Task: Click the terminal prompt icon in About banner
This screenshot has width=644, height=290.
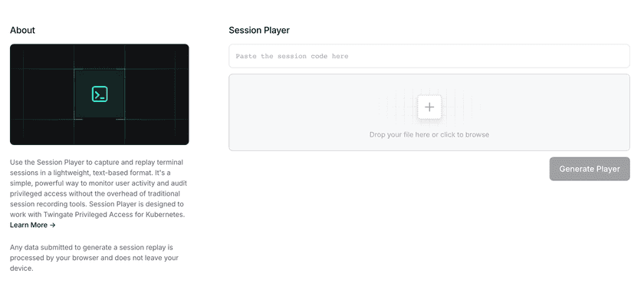Action: tap(100, 94)
